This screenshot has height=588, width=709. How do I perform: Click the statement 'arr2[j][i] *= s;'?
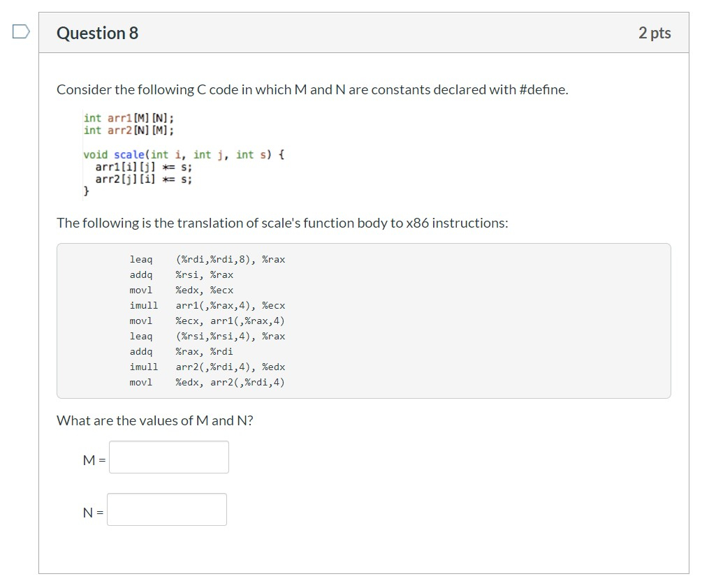tap(144, 179)
